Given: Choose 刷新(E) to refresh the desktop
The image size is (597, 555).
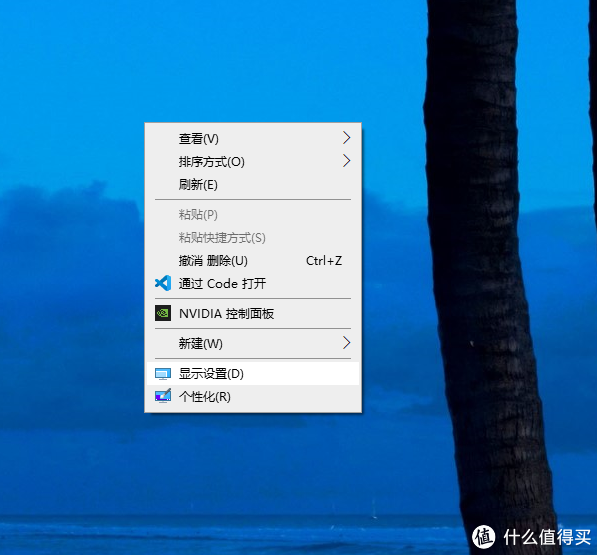Looking at the screenshot, I should coord(253,185).
